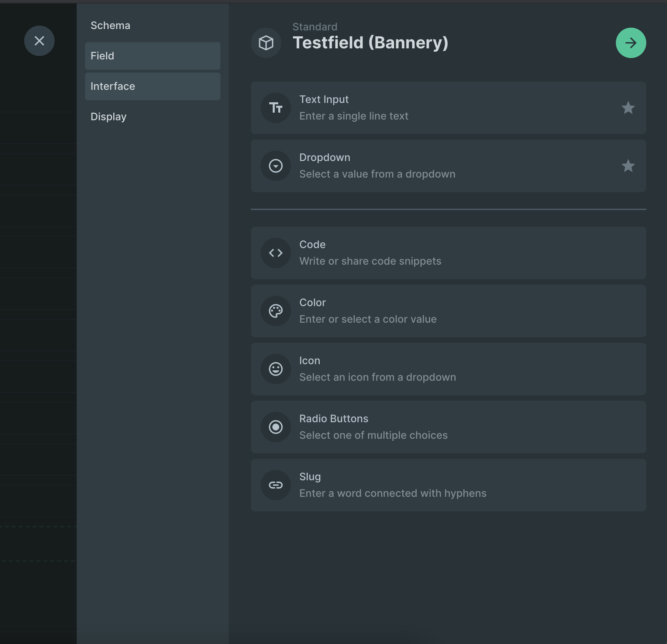Open the Display section
Image resolution: width=667 pixels, height=644 pixels.
108,116
